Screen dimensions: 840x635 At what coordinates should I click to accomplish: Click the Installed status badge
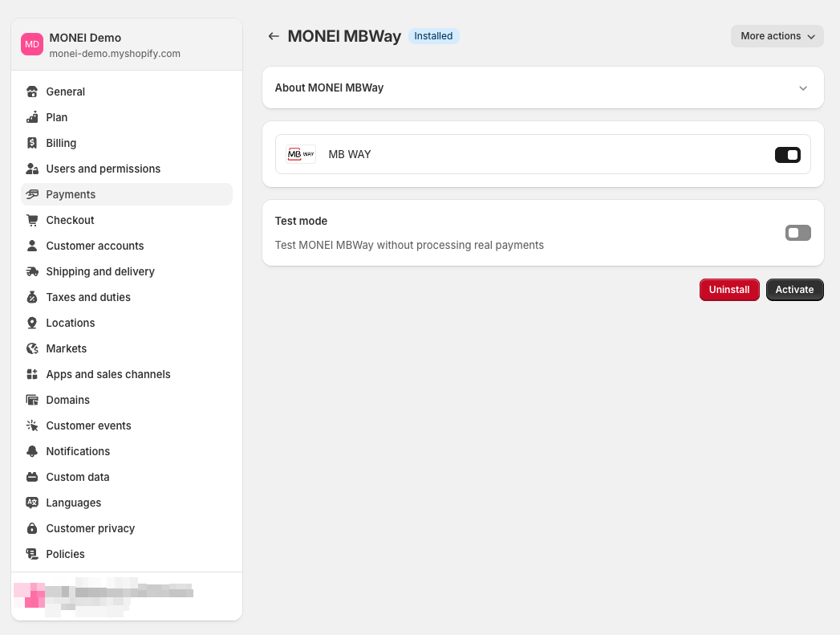point(433,36)
